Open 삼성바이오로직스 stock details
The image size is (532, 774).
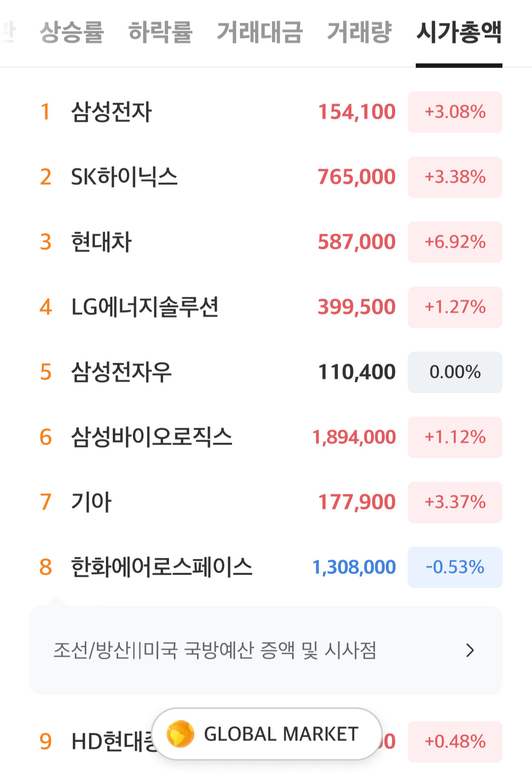[152, 437]
